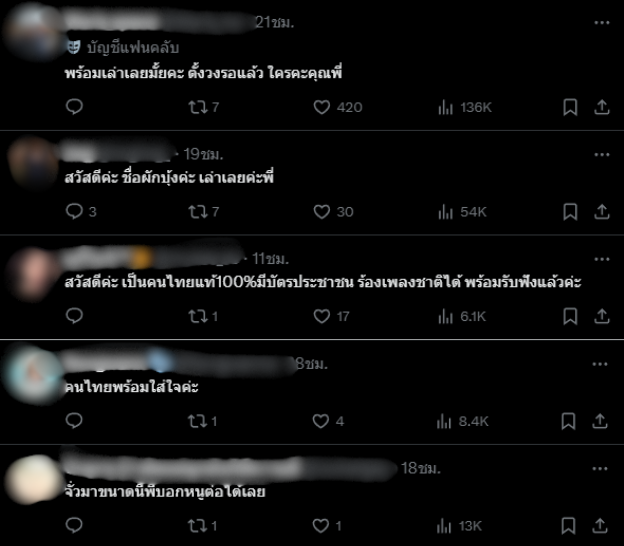Like the tweet with 17 likes
The width and height of the screenshot is (624, 546).
tap(331, 316)
